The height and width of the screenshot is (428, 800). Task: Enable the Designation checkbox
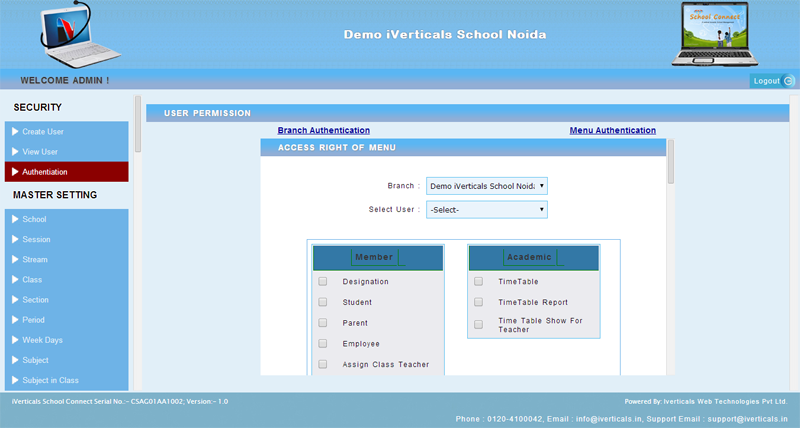click(323, 282)
